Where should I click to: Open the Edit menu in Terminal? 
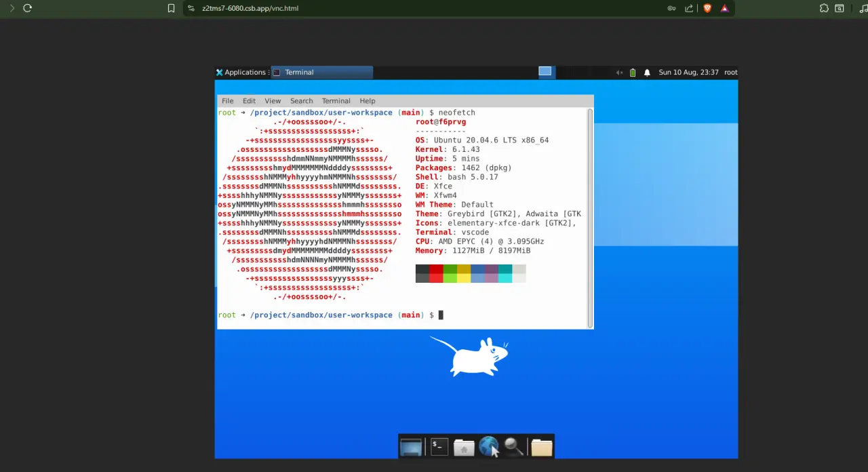[x=249, y=100]
